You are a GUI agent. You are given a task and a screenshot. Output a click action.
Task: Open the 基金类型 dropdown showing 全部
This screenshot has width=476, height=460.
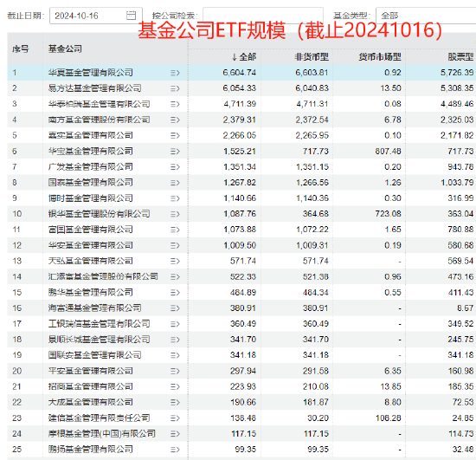point(426,16)
